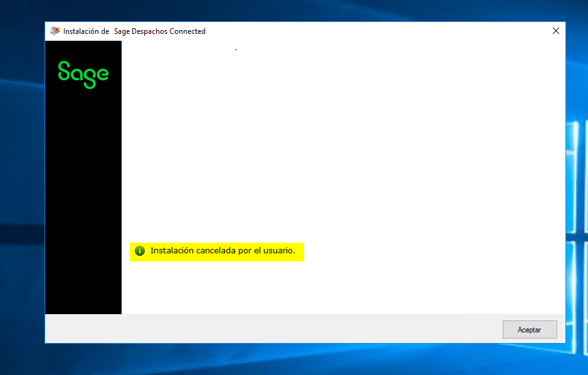Screen dimensions: 588x375
Task: Click the Windows logo wallpaper right of installer
Action: click(x=577, y=188)
